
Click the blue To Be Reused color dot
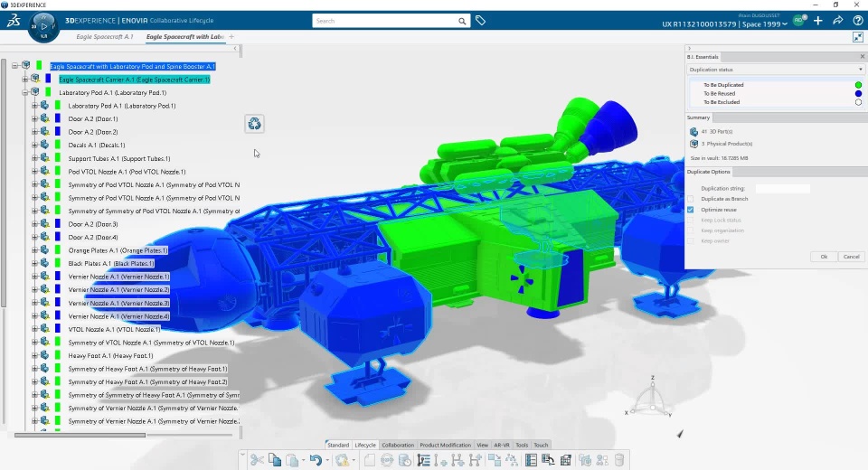(858, 94)
